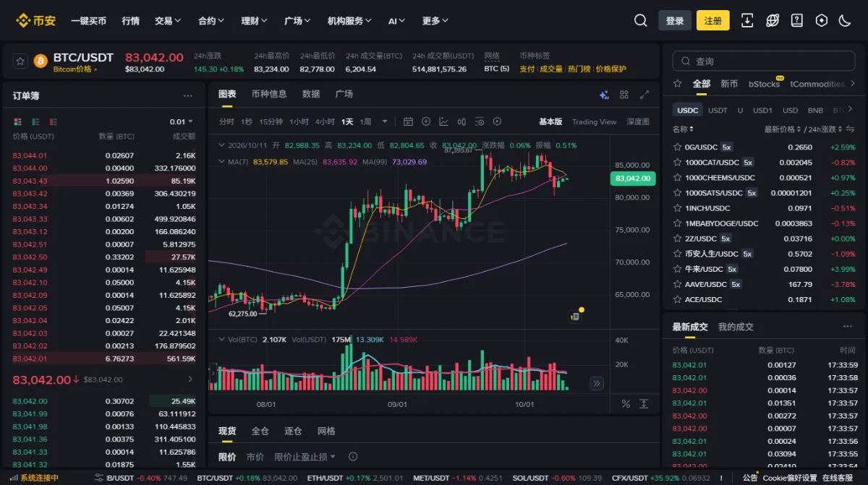Open order book three-dot options menu
Viewport: 868px width, 485px height.
pyautogui.click(x=188, y=95)
